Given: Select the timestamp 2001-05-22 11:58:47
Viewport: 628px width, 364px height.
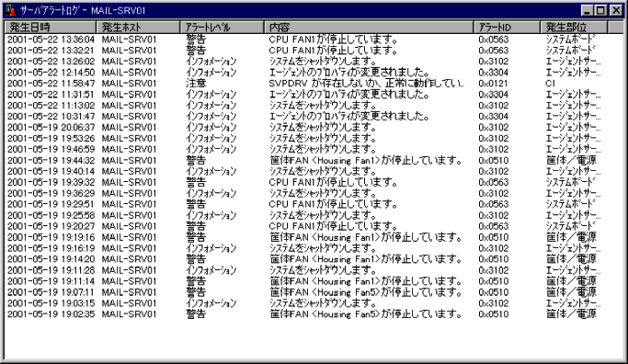Looking at the screenshot, I should 51,84.
